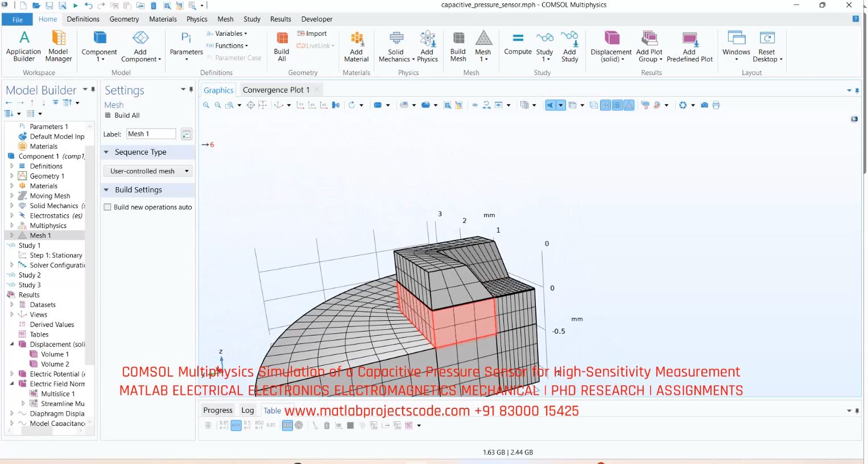868x464 pixels.
Task: Select the Build Mesh icon in the Mesh section
Action: pyautogui.click(x=457, y=45)
